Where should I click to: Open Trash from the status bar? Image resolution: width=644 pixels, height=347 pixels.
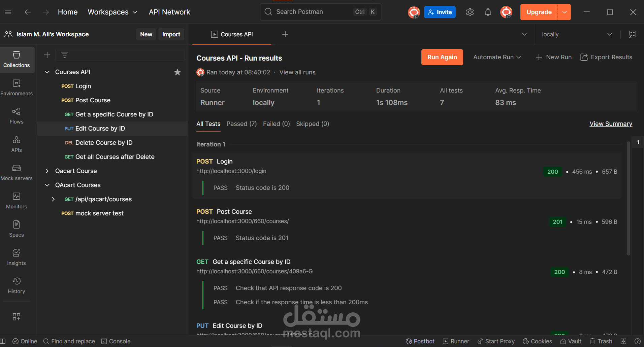click(x=601, y=341)
